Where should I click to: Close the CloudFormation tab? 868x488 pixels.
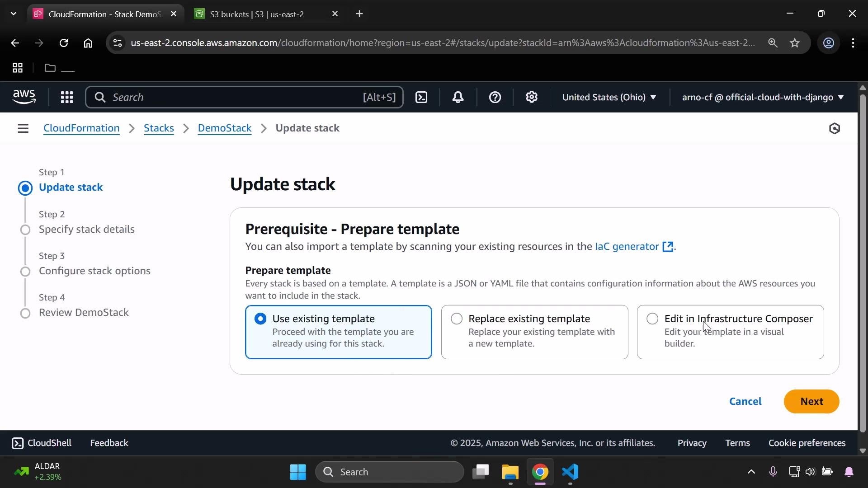(174, 14)
